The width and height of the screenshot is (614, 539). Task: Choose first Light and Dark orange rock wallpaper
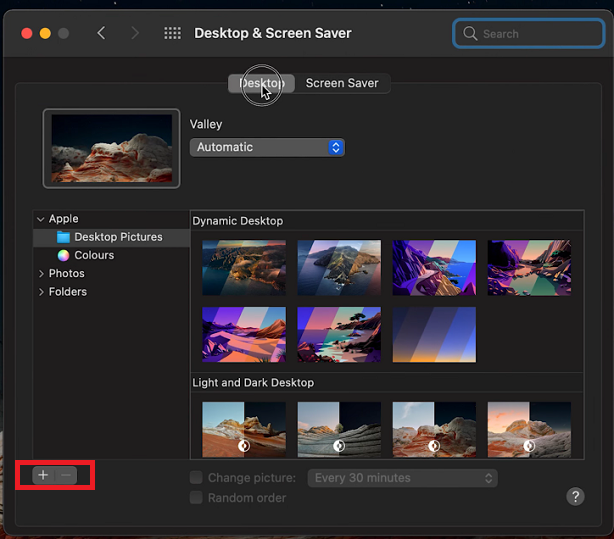[244, 429]
